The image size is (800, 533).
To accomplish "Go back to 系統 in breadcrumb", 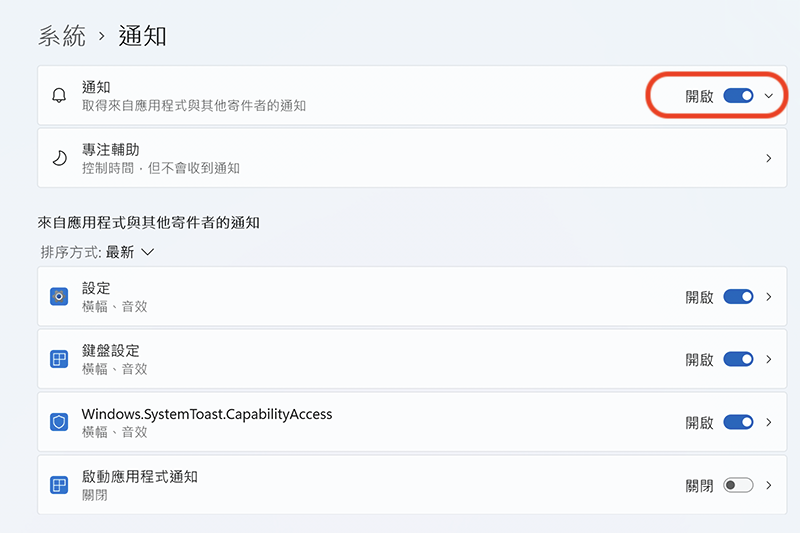I will [x=62, y=37].
